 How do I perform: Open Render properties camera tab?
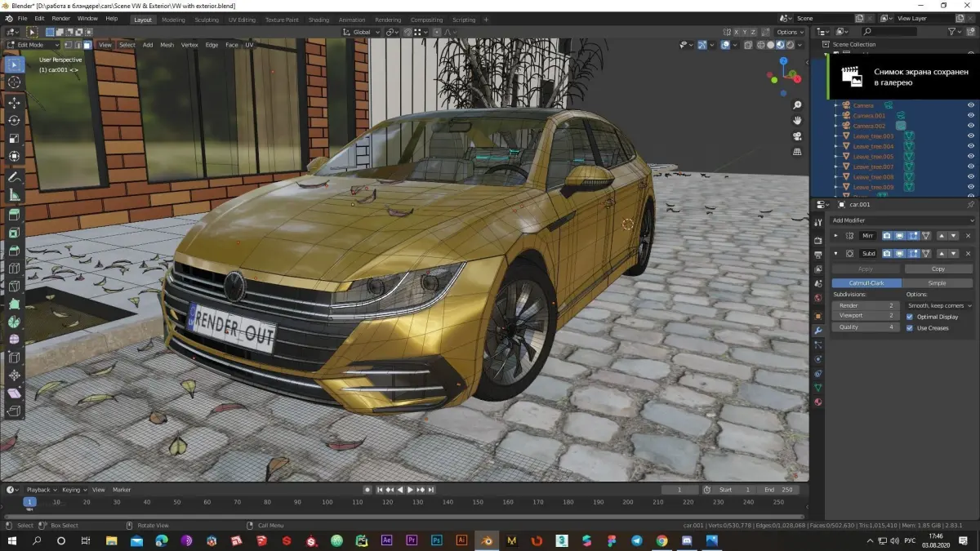point(817,239)
